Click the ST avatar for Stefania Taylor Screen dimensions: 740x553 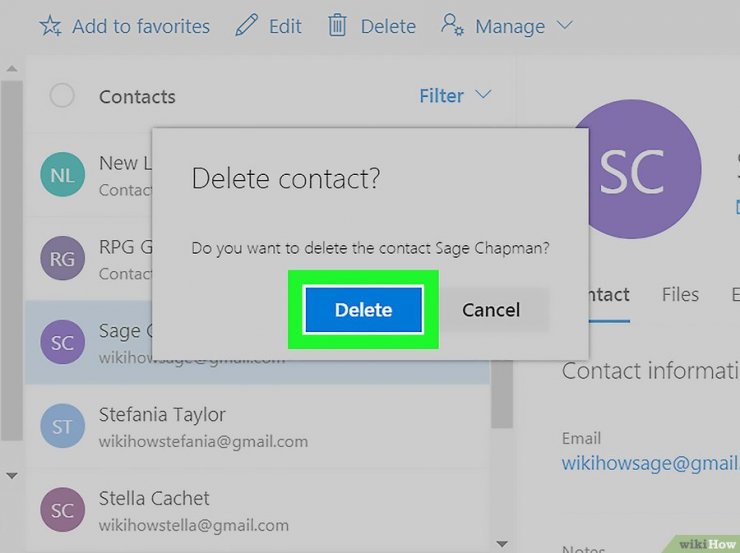(62, 426)
